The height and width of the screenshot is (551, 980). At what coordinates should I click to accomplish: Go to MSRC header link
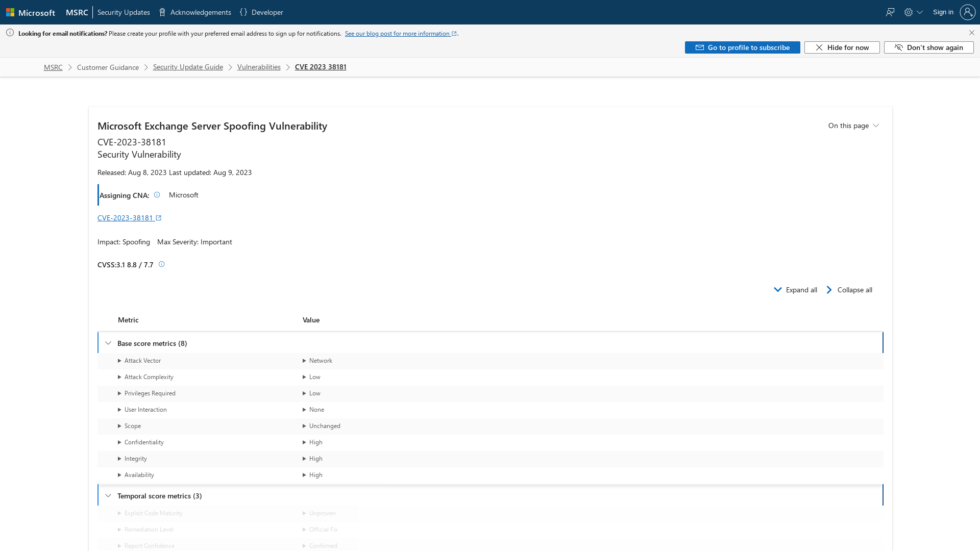pos(77,12)
